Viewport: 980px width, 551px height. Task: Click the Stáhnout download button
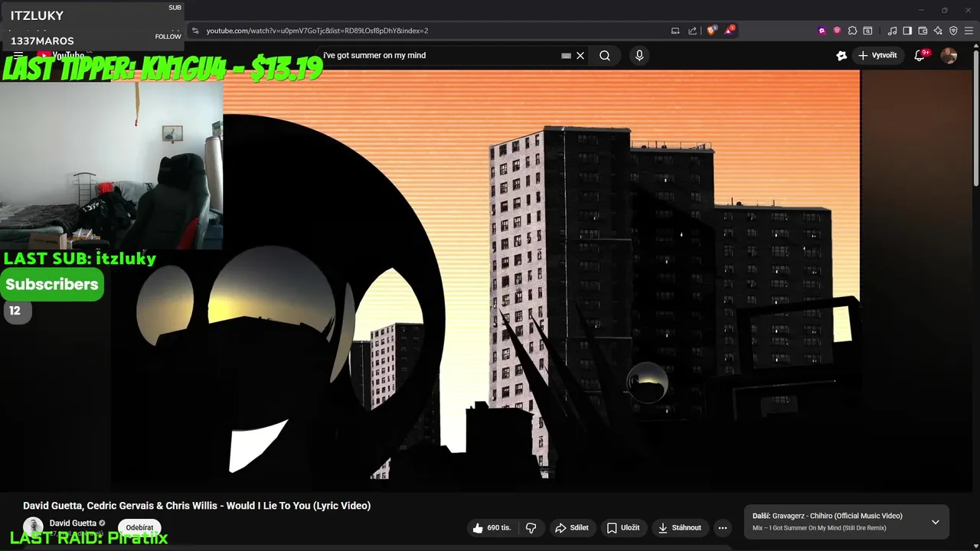[x=680, y=527]
